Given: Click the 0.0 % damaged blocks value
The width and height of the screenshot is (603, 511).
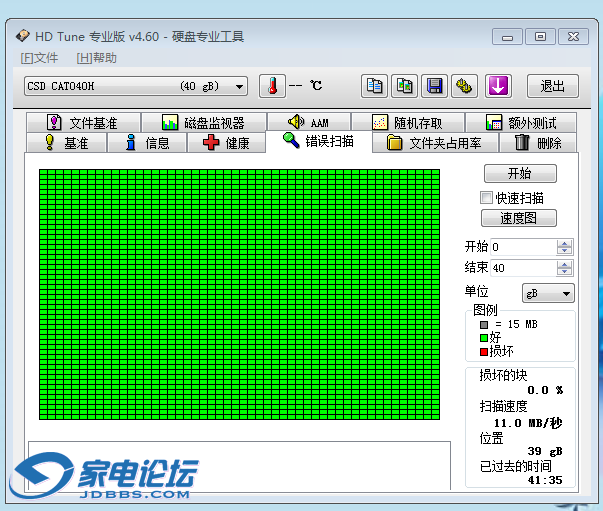Looking at the screenshot, I should [x=545, y=390].
